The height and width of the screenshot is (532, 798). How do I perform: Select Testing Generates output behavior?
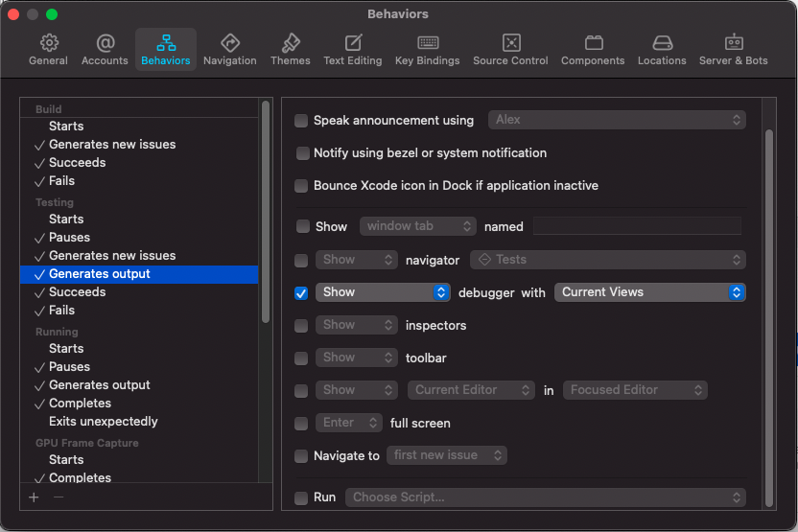click(138, 274)
